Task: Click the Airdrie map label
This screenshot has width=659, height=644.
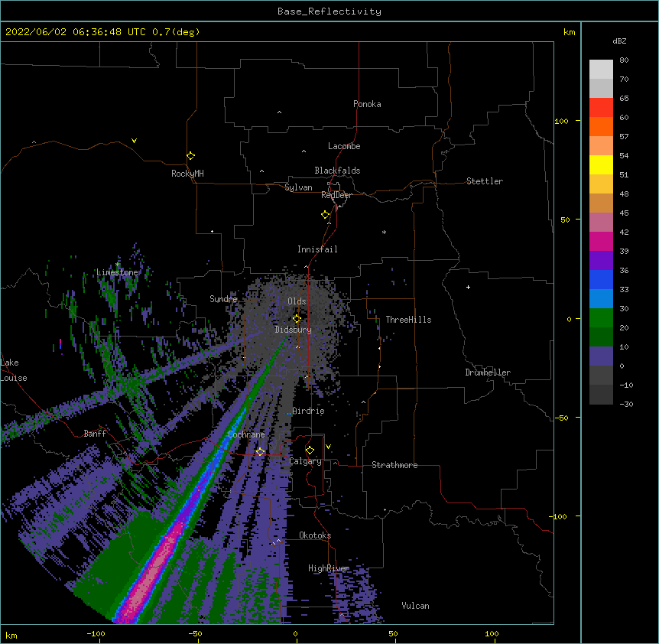Action: click(309, 411)
